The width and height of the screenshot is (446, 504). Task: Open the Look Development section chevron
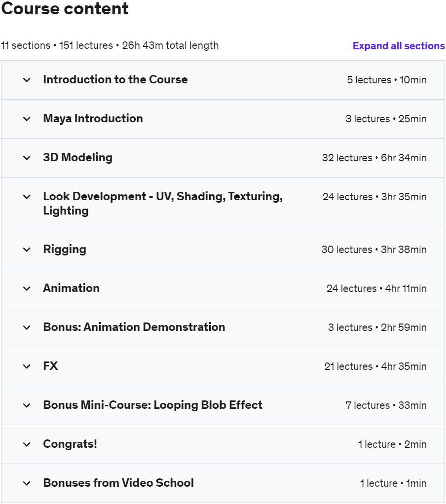coord(27,196)
